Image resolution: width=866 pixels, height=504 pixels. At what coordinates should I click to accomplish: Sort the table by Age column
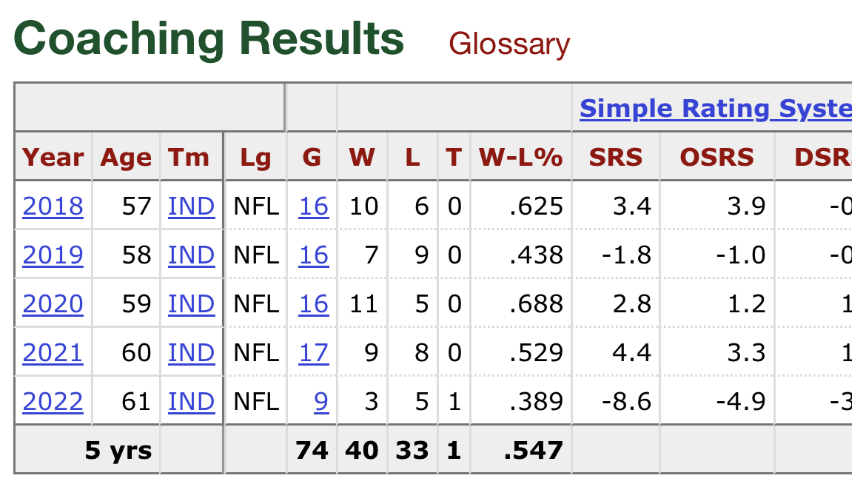pos(126,157)
